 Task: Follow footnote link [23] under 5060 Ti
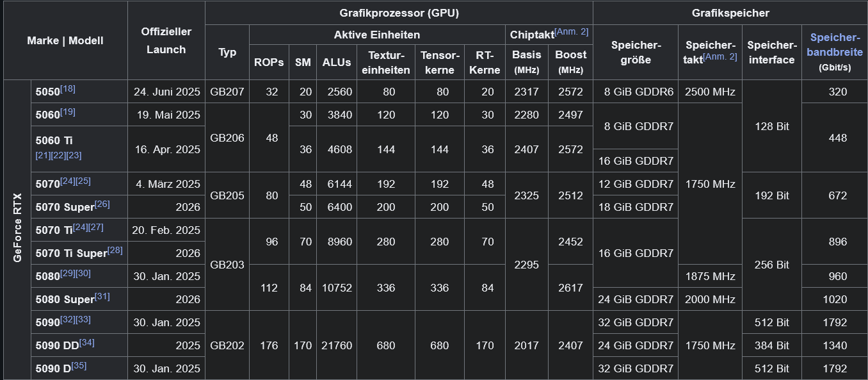tap(74, 155)
